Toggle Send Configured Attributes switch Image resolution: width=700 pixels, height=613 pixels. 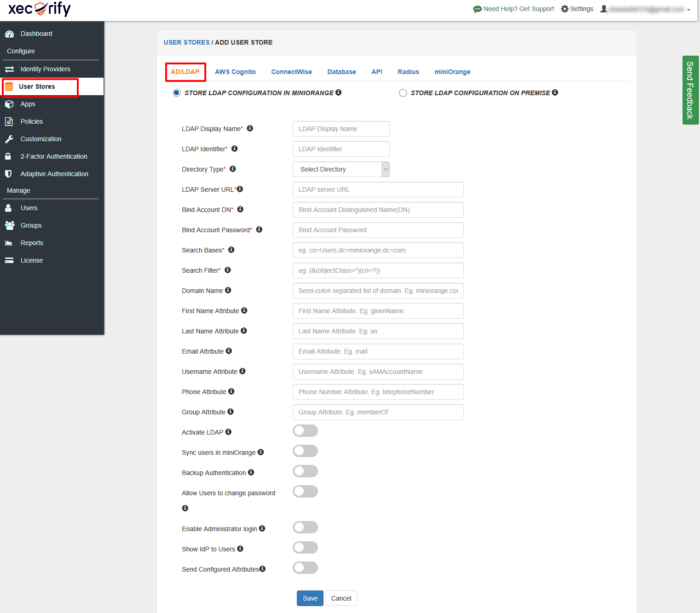[x=305, y=568]
